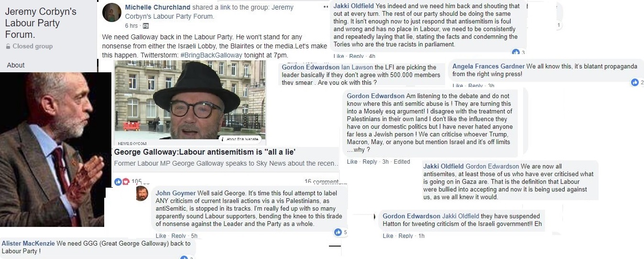Click the group audience icon beside 6 hrs
The width and height of the screenshot is (644, 259).
click(x=146, y=26)
